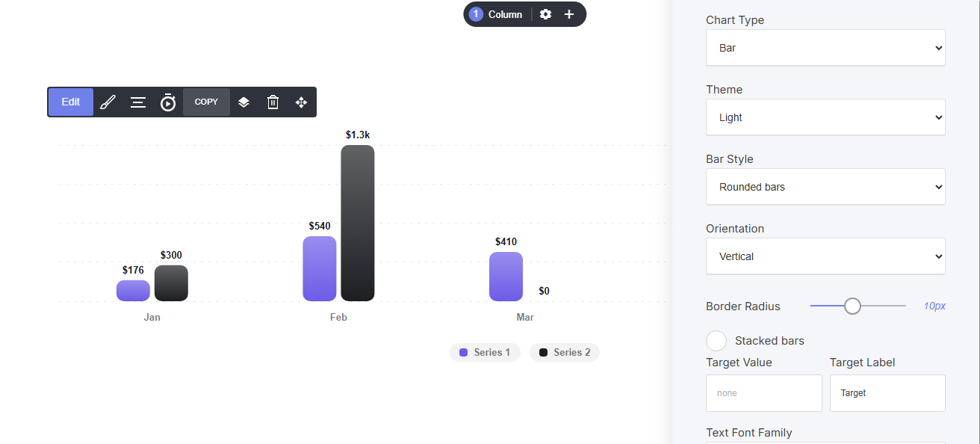
Task: Click the Edit button
Action: point(71,102)
